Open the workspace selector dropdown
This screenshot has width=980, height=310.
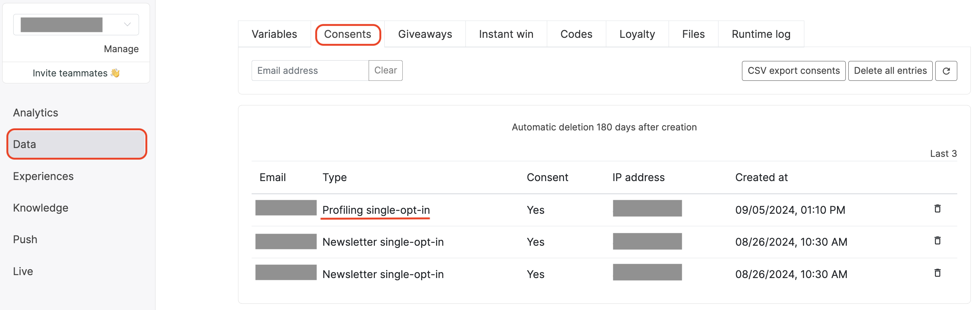pos(127,24)
